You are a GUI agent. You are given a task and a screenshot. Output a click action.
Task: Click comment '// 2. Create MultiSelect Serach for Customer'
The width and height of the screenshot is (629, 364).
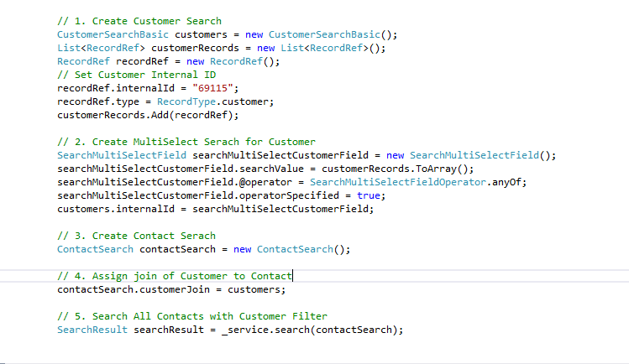[186, 142]
